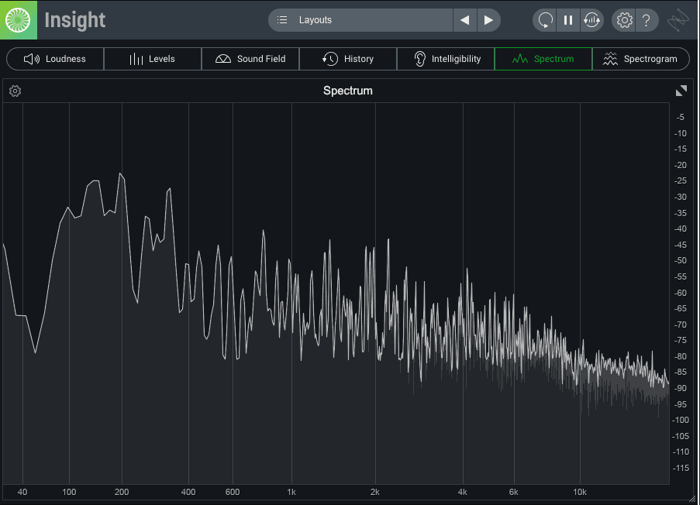This screenshot has height=505, width=700.
Task: Click the -25 dB scale label
Action: click(680, 181)
